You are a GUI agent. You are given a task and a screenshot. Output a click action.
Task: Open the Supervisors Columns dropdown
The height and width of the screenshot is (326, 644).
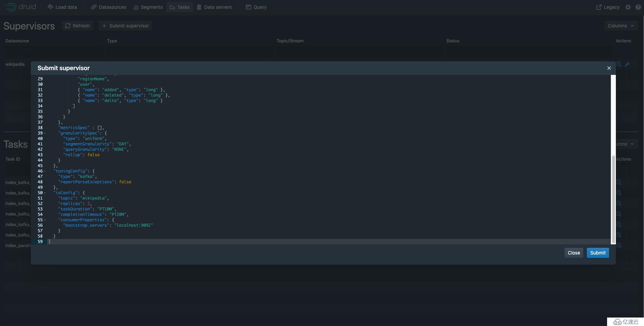point(621,26)
